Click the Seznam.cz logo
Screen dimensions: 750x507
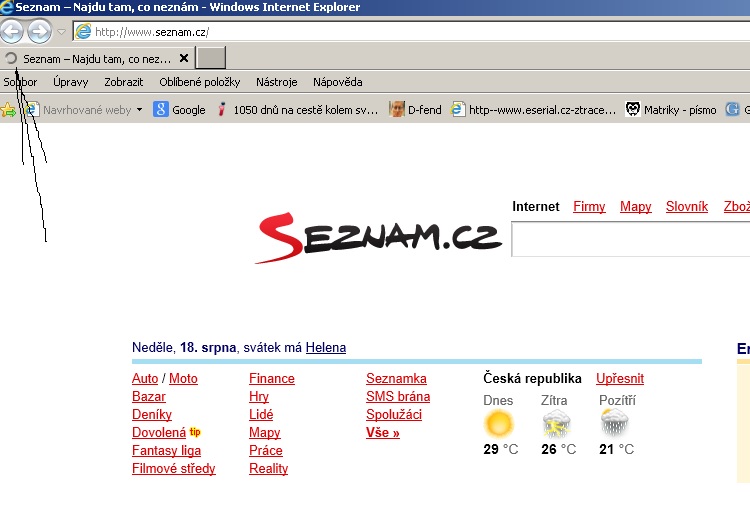[x=378, y=237]
